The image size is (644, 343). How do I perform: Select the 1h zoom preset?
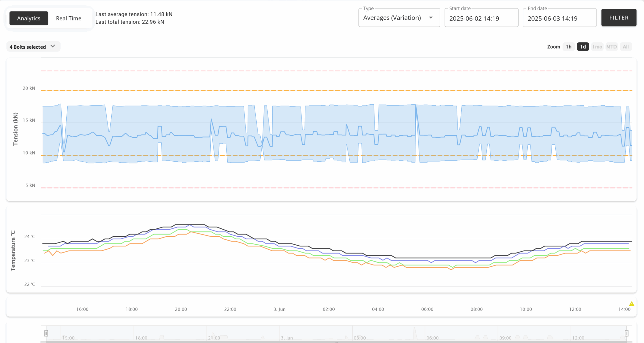568,46
